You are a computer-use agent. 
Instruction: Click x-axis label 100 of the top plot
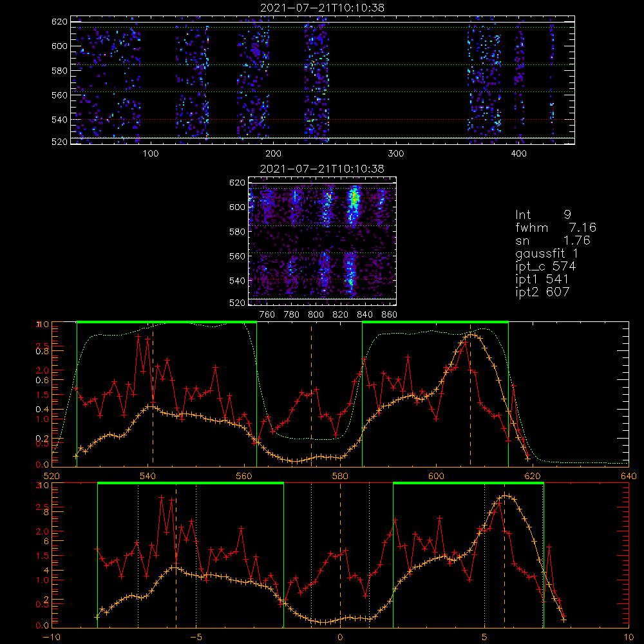tap(151, 154)
